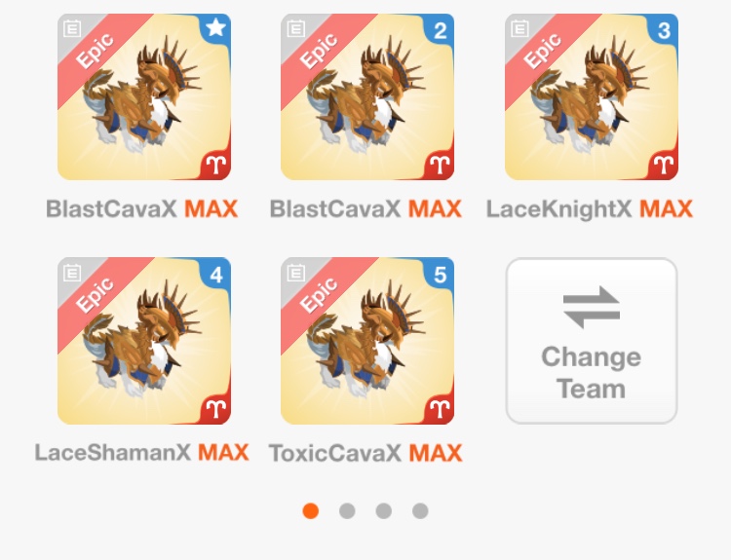Tap the Epic ribbon on ToxicCavaX card

click(319, 295)
